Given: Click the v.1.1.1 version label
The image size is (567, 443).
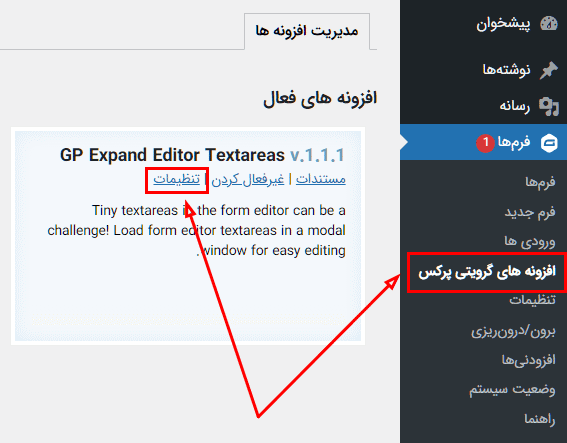Looking at the screenshot, I should pos(317,156).
